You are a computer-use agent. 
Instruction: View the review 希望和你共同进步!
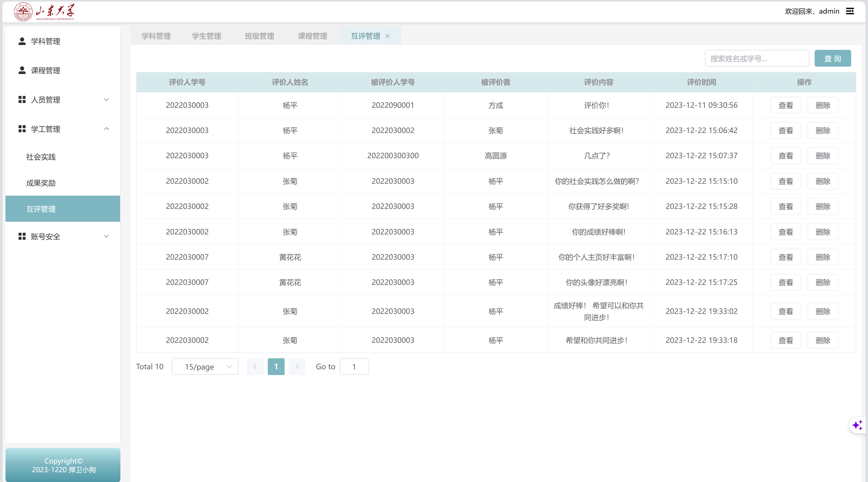click(785, 340)
